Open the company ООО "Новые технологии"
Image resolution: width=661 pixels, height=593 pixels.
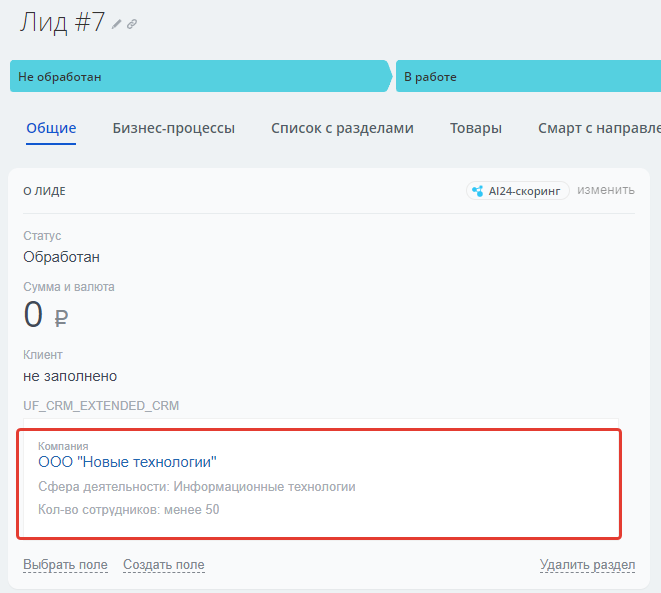(x=127, y=462)
